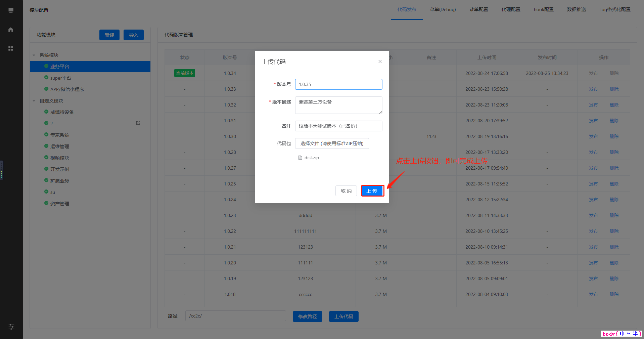This screenshot has width=644, height=339.
Task: Select 专家系统 module
Action: [x=90, y=135]
